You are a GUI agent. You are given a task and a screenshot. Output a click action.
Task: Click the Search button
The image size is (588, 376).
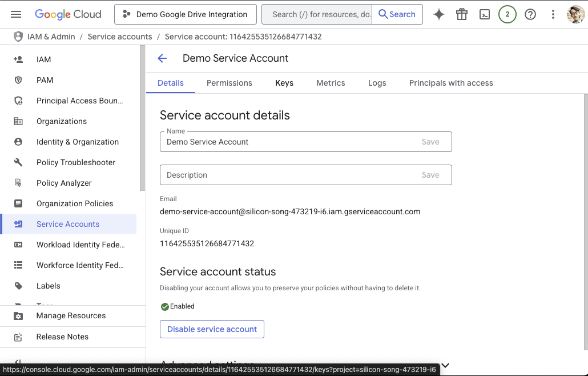pyautogui.click(x=397, y=14)
